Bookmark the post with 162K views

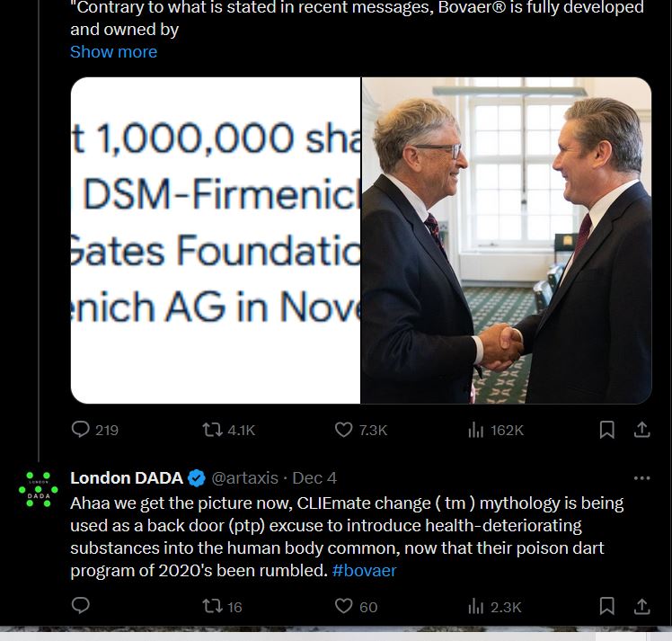point(607,430)
